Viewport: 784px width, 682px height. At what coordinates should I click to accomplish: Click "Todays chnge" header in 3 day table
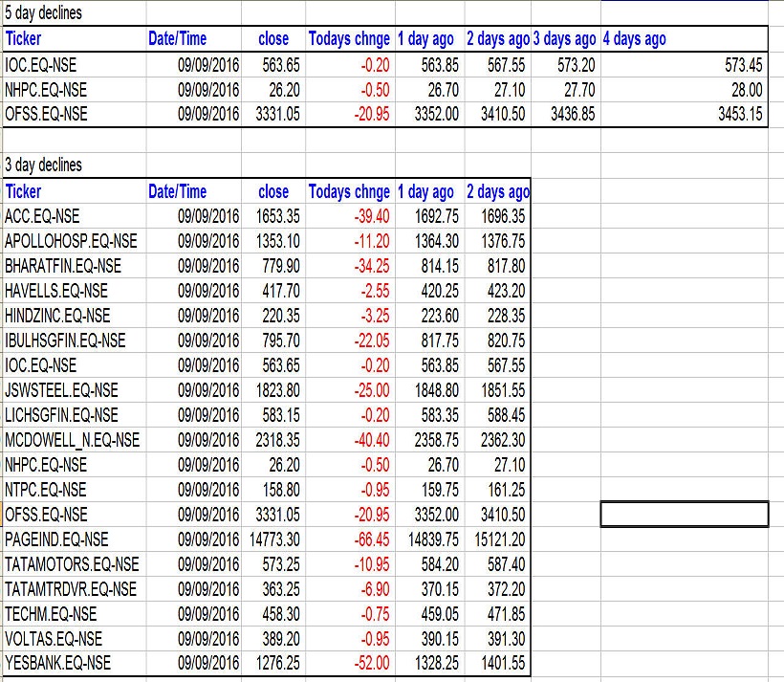tap(349, 191)
